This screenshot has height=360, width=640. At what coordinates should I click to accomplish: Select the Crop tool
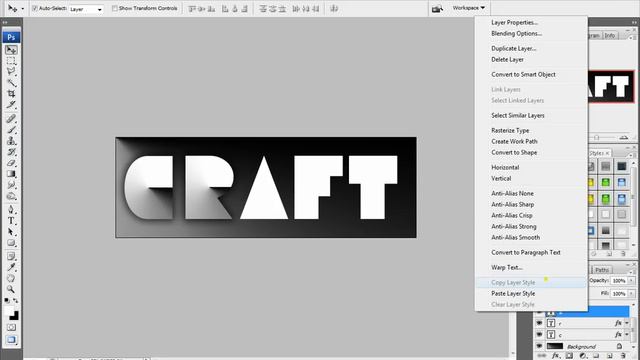[x=11, y=94]
